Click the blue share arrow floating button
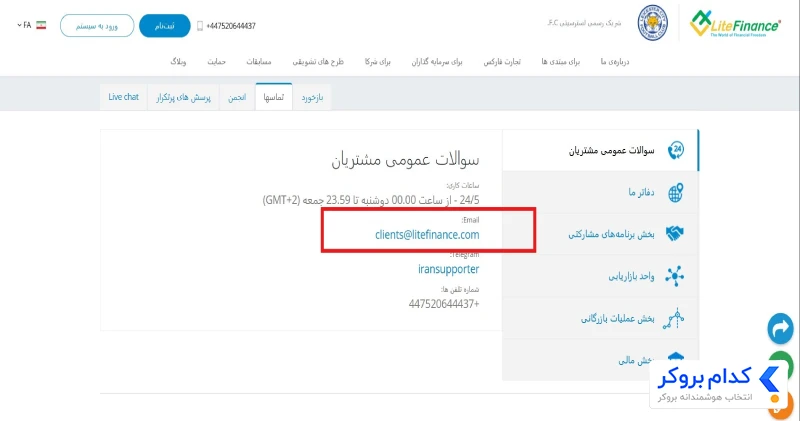Screen dimensions: 800x421 coord(781,329)
